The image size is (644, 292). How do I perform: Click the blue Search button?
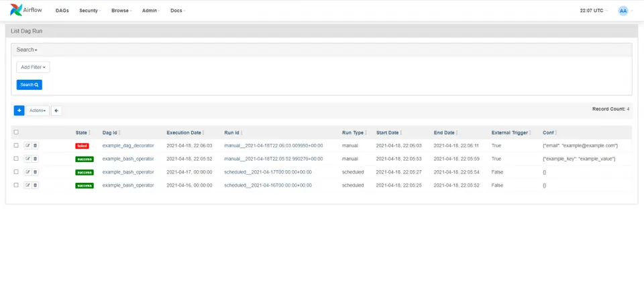point(29,84)
